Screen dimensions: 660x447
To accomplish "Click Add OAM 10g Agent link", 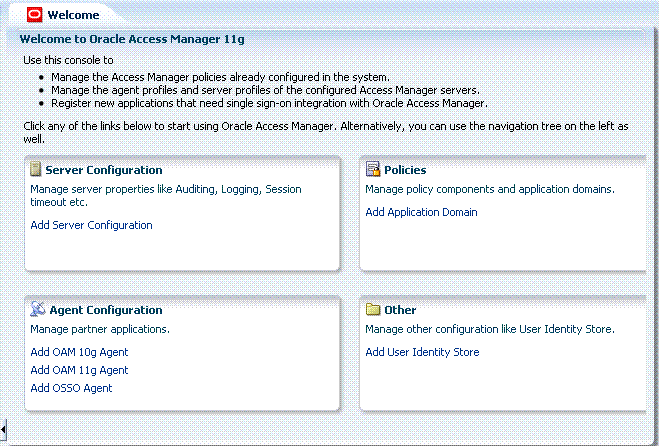I will 79,352.
